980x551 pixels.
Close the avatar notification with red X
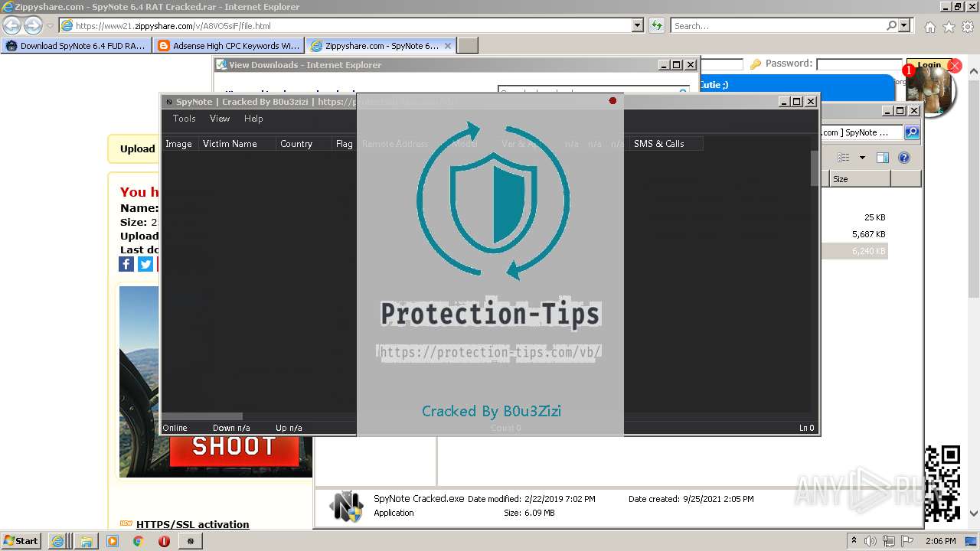pos(955,66)
